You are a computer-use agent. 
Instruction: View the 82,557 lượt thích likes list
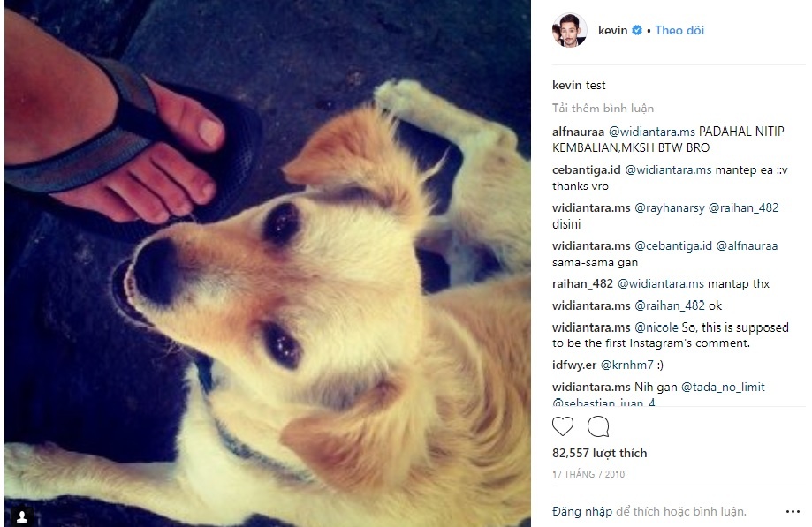pos(599,453)
